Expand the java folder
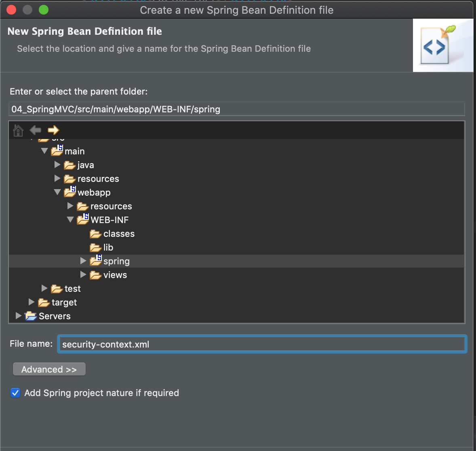The width and height of the screenshot is (476, 451). [x=57, y=164]
